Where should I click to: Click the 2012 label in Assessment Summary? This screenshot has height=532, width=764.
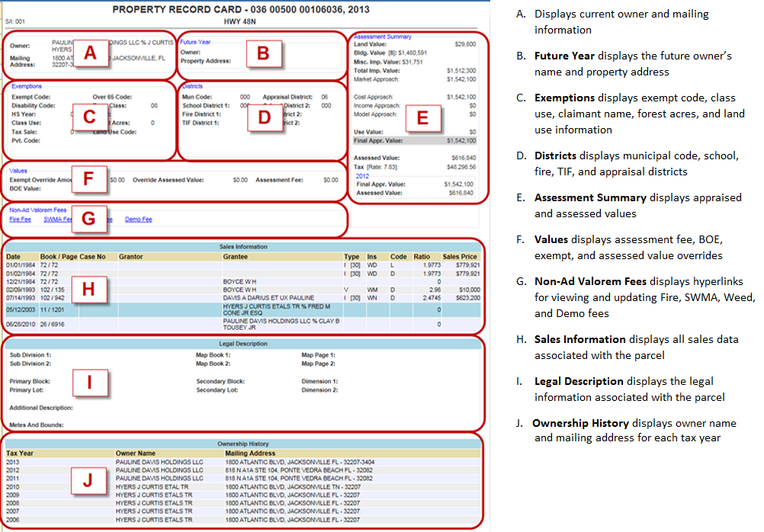point(362,176)
